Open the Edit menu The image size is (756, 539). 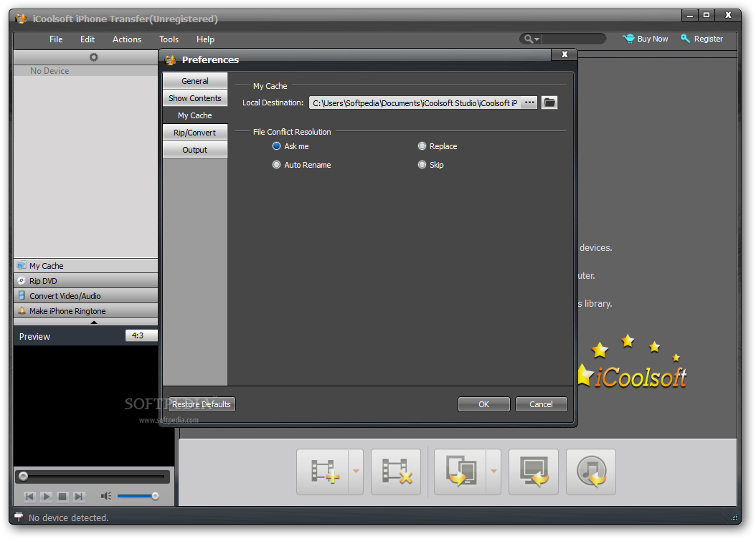[x=88, y=39]
